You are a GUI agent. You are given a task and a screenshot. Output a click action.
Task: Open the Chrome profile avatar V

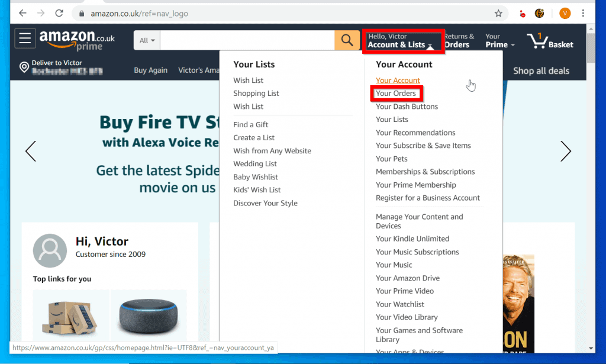(565, 14)
